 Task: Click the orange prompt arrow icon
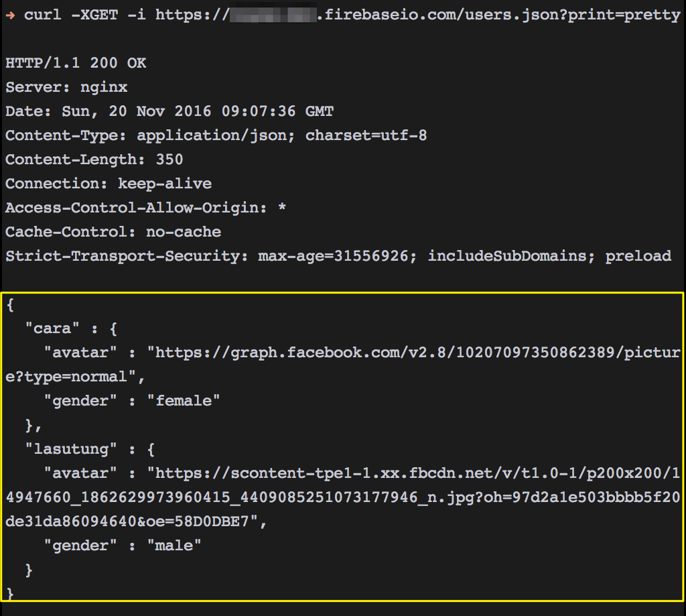tap(10, 15)
